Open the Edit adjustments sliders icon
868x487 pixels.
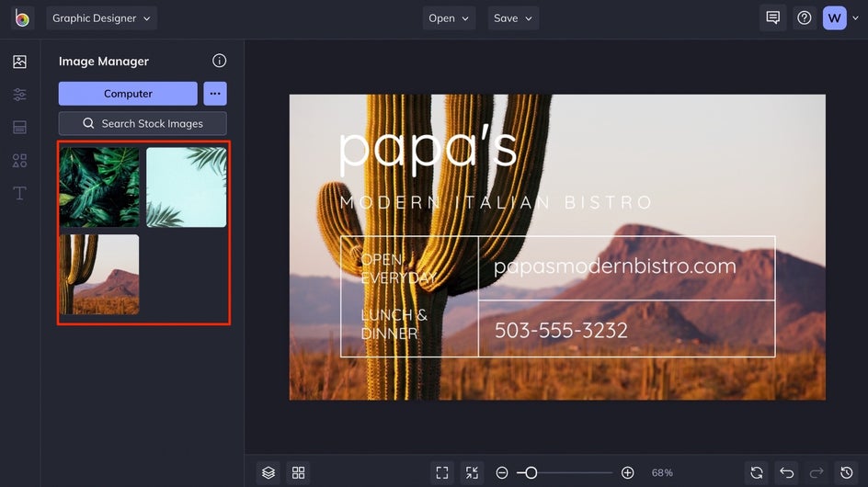pyautogui.click(x=20, y=95)
